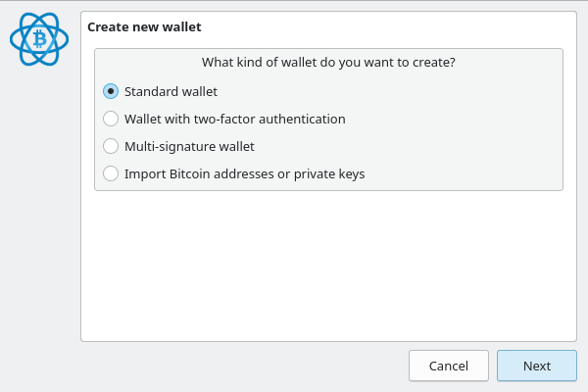
Task: Click the Bitcoin symbol inside the logo
Action: click(39, 39)
